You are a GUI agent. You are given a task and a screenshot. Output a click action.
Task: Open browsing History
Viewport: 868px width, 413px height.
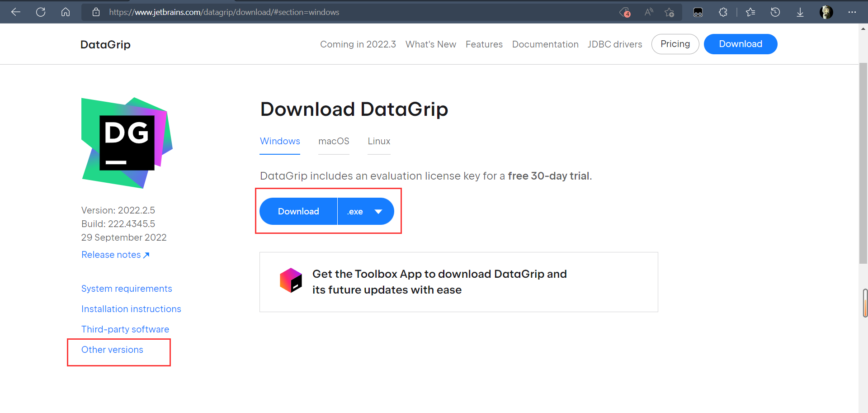tap(775, 12)
